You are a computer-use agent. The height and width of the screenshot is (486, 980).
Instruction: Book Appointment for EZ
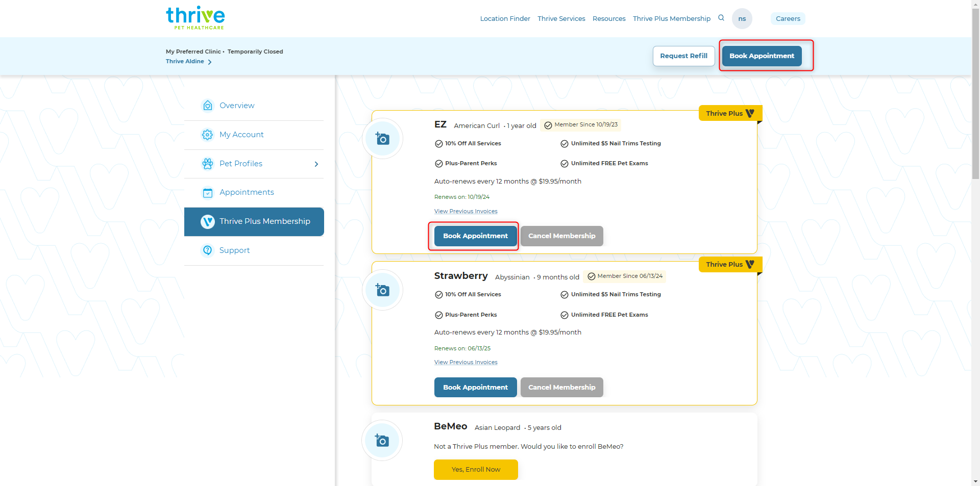point(475,236)
